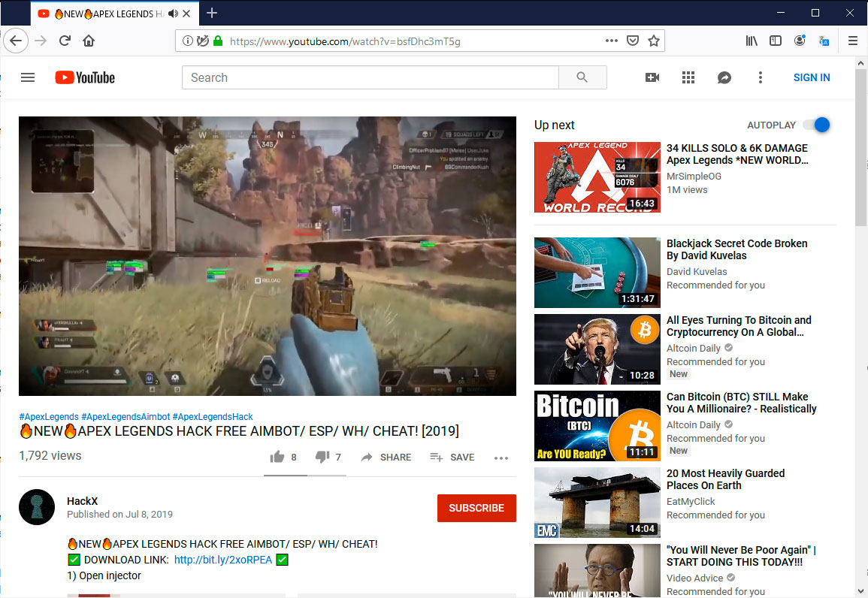Mute the tab using the speaker icon
The image size is (868, 598).
[x=174, y=14]
